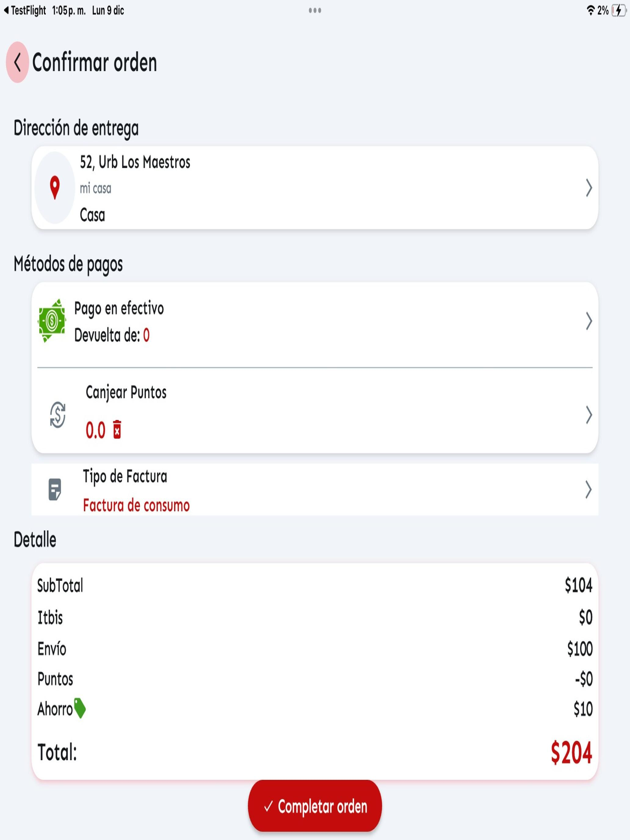
Task: Click the red location pin icon
Action: click(x=55, y=188)
